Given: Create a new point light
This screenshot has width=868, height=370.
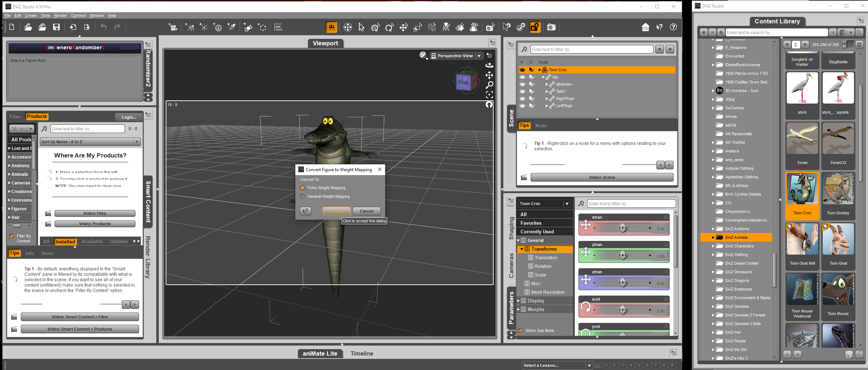Looking at the screenshot, I should [204, 27].
